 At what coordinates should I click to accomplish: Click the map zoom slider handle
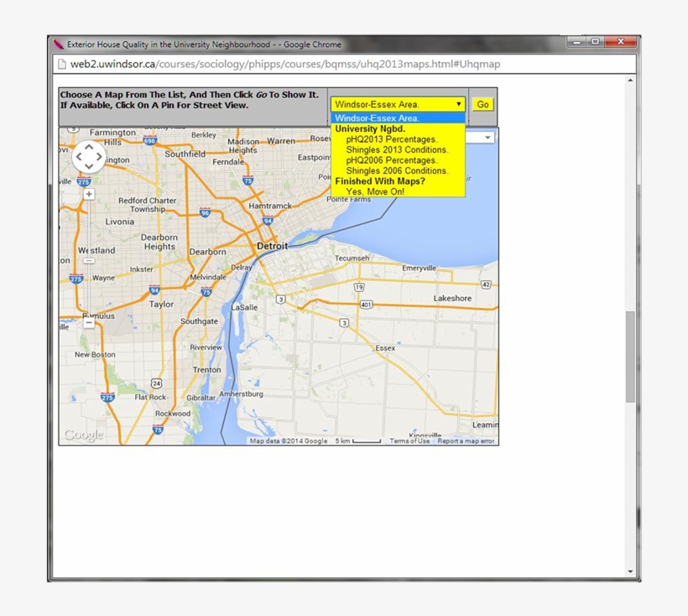tap(89, 261)
